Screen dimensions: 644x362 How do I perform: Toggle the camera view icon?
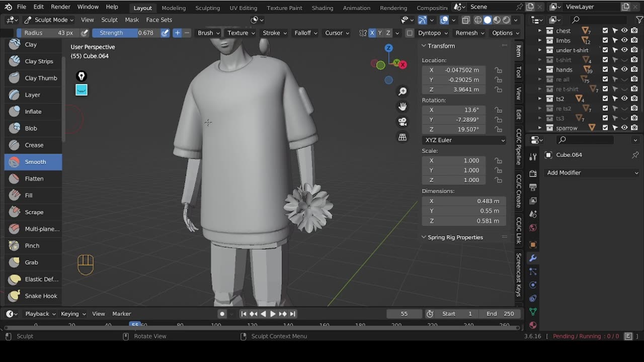click(403, 122)
